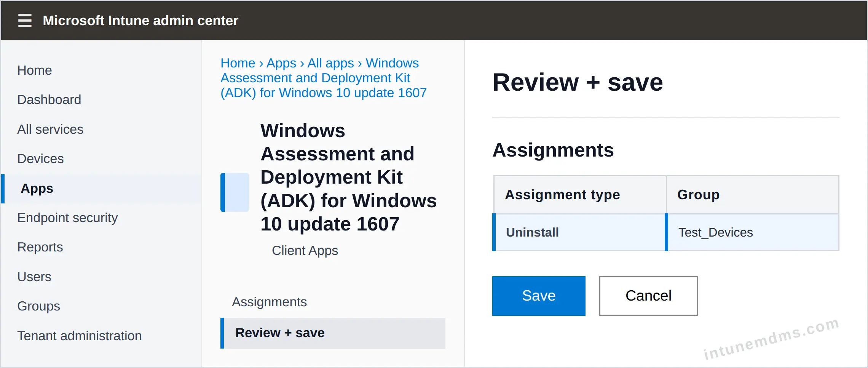The height and width of the screenshot is (368, 868).
Task: Click the Group column header
Action: point(753,195)
